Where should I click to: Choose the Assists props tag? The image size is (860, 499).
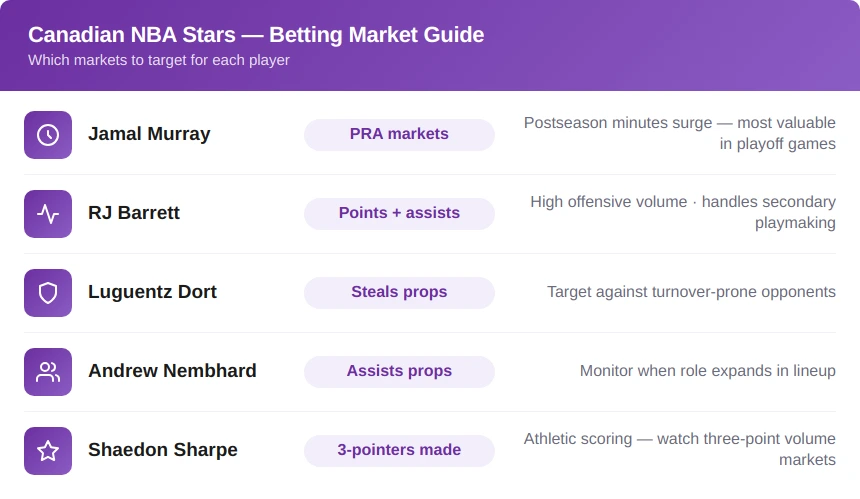pyautogui.click(x=399, y=372)
